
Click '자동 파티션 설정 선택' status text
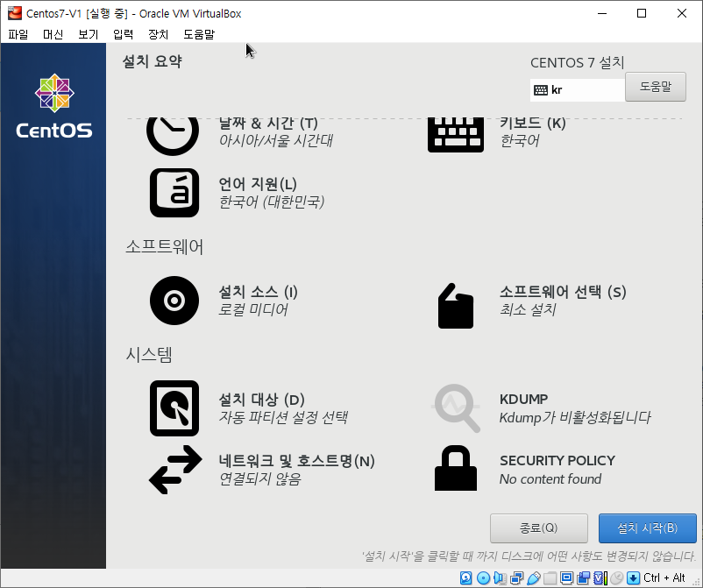point(283,418)
